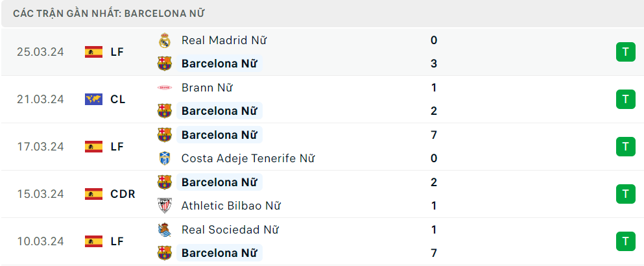Open the Athletic Bilbao Nữ team link
This screenshot has height=266, width=644.
(231, 206)
